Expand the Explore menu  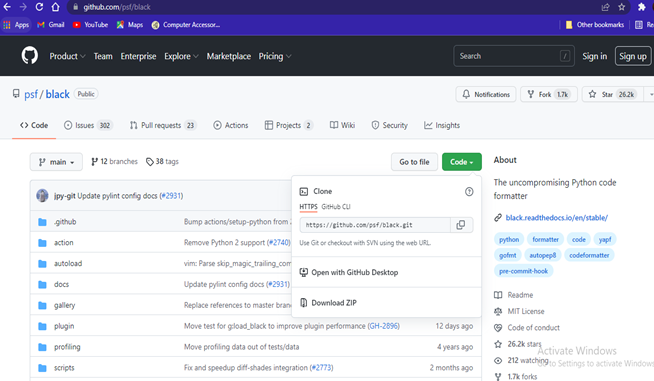tap(181, 56)
